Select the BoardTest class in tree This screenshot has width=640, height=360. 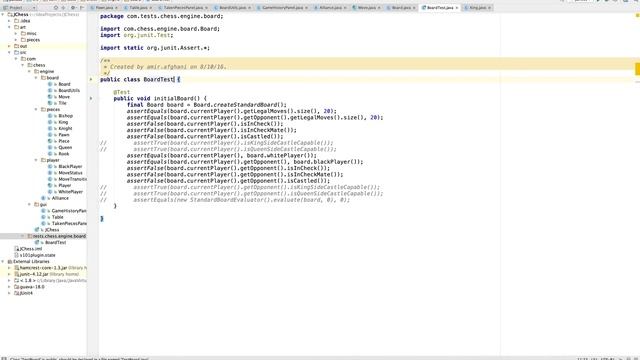coord(56,242)
